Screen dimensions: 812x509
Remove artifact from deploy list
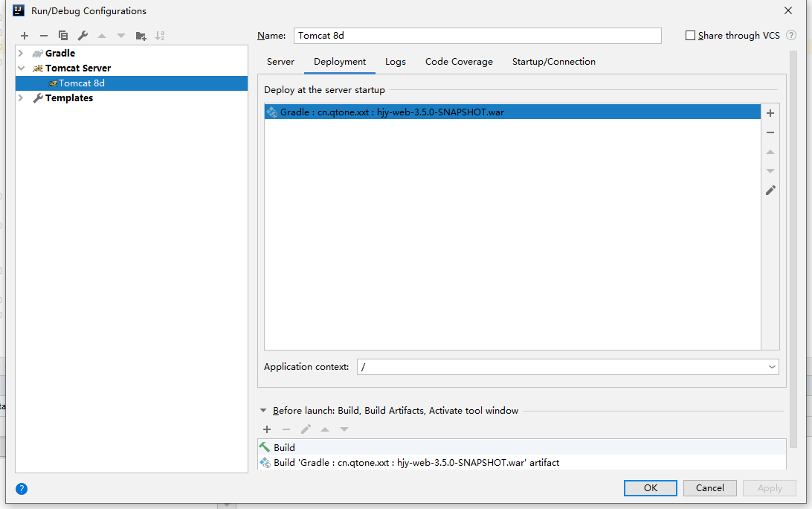point(770,132)
